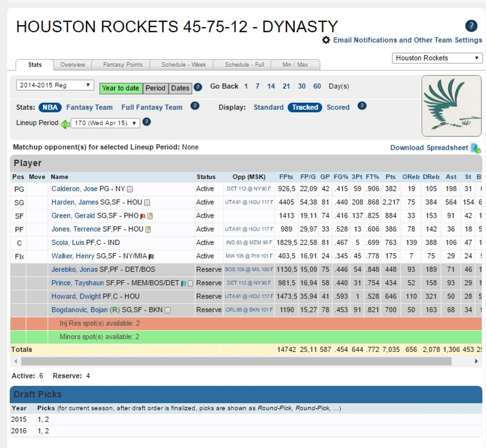Image resolution: width=486 pixels, height=448 pixels.
Task: Sort the table by FP/G column
Action: point(308,177)
